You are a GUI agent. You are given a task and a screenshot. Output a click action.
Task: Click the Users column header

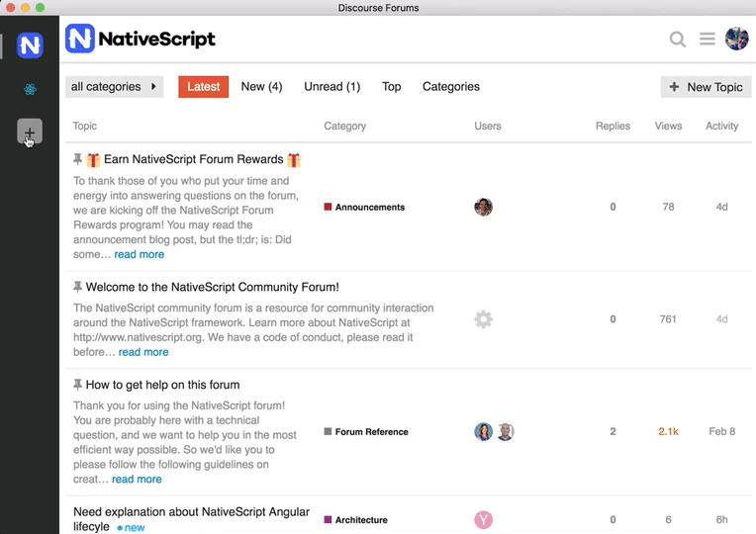[x=488, y=126]
